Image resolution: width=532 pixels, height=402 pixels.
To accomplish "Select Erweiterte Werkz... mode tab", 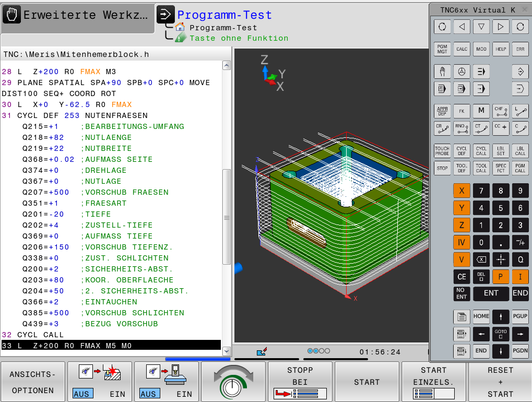I will pos(77,16).
